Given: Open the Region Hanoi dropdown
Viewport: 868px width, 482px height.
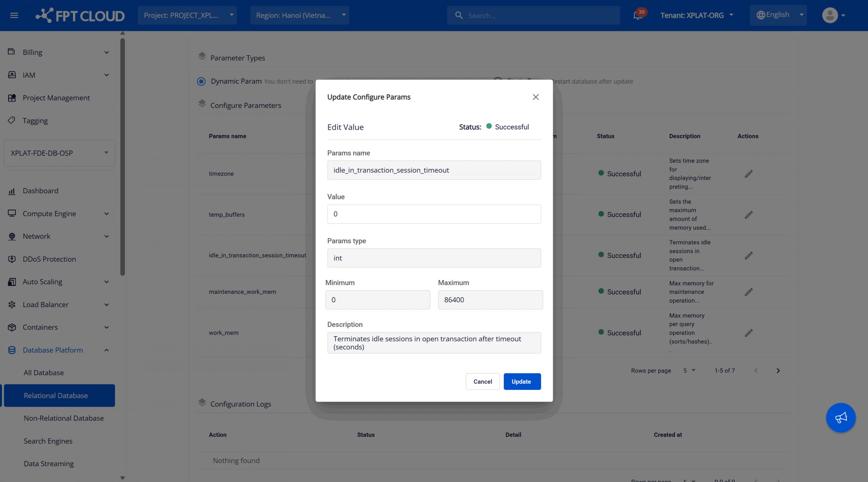Looking at the screenshot, I should (300, 15).
